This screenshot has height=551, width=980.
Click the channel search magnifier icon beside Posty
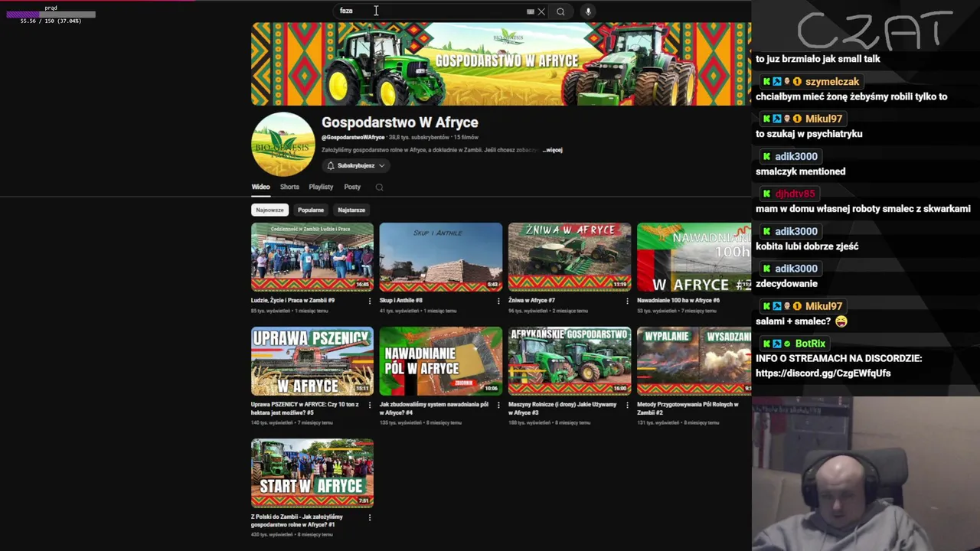click(x=379, y=187)
